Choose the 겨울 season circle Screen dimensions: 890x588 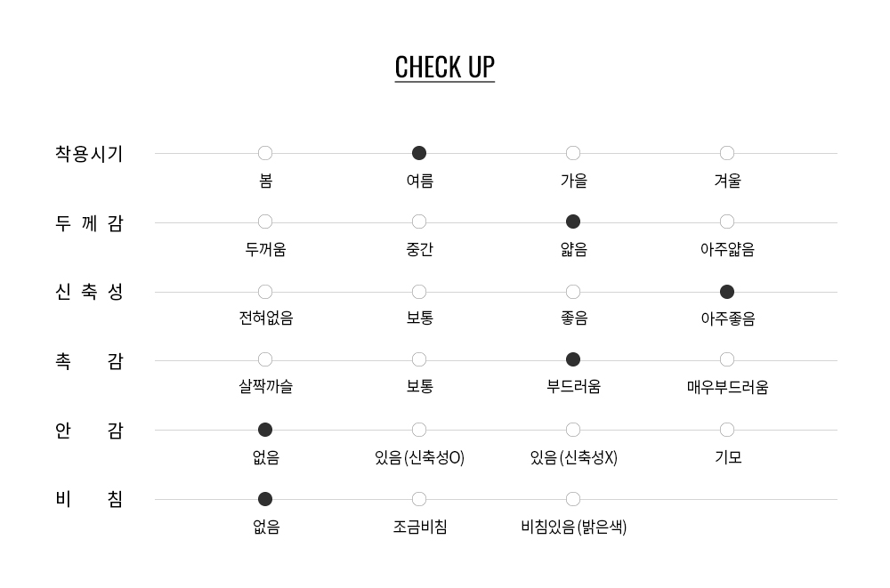pyautogui.click(x=727, y=153)
